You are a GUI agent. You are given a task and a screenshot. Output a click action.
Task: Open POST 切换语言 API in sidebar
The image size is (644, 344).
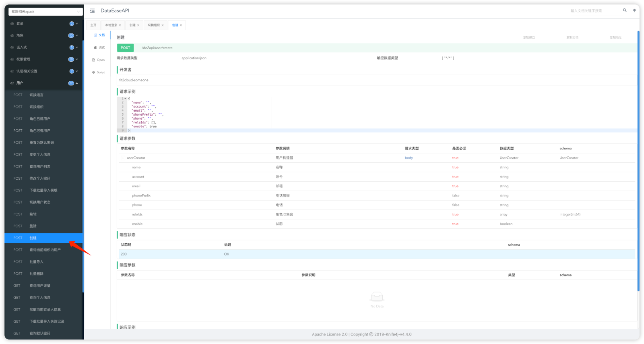coord(43,95)
